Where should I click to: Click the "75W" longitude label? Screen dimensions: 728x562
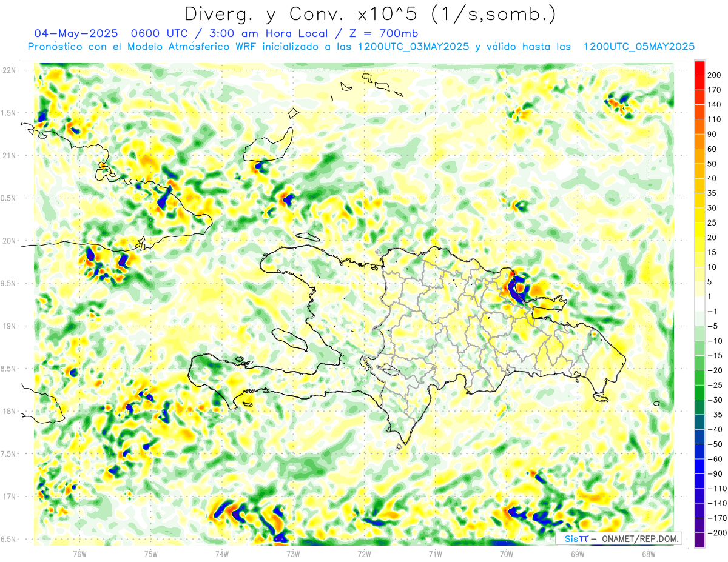click(x=151, y=554)
